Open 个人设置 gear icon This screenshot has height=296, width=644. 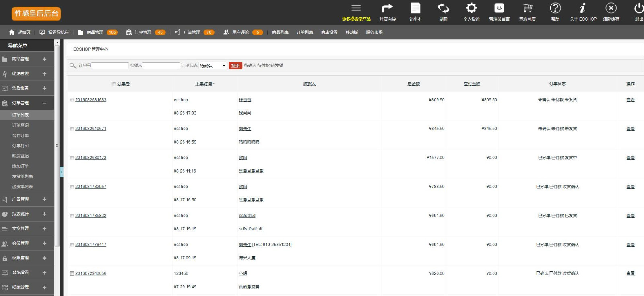point(471,8)
